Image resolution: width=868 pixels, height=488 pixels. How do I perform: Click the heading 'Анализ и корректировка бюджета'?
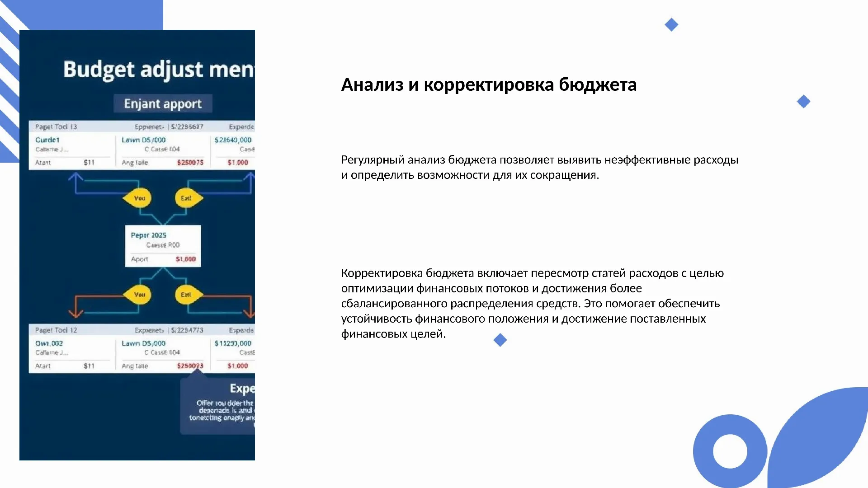[x=489, y=85]
